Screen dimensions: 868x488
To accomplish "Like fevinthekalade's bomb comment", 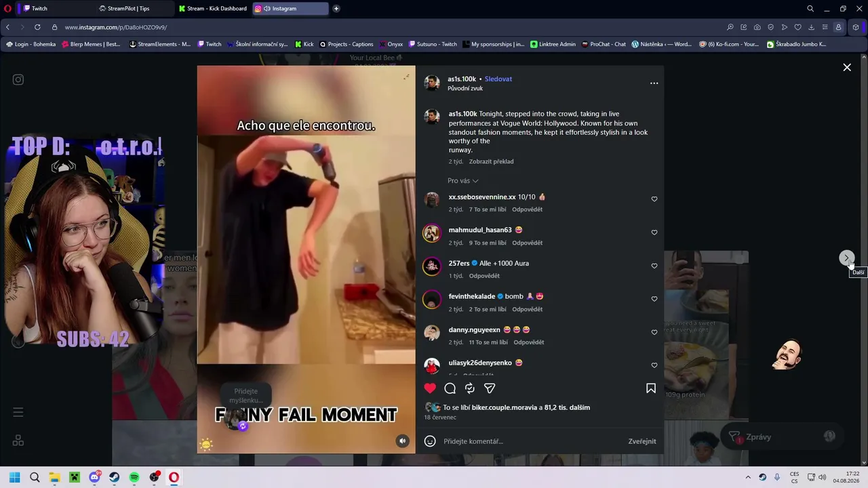I will pyautogui.click(x=654, y=299).
